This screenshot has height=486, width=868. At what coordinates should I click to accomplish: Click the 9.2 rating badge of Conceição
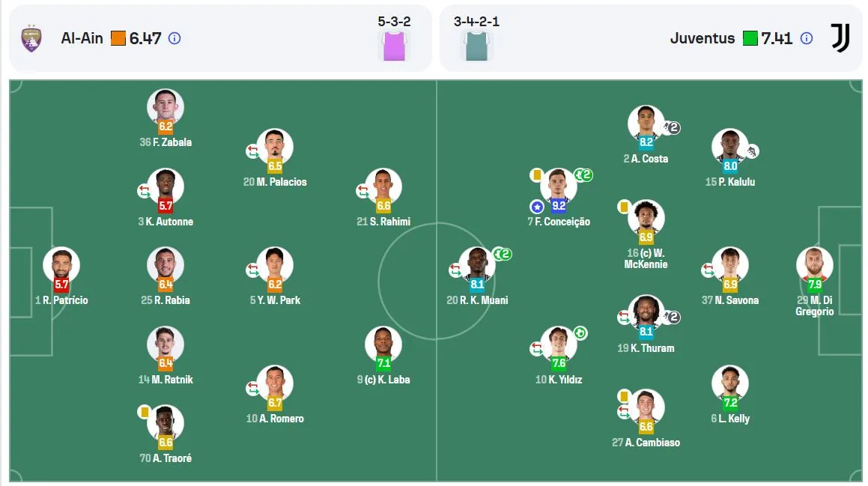(559, 206)
